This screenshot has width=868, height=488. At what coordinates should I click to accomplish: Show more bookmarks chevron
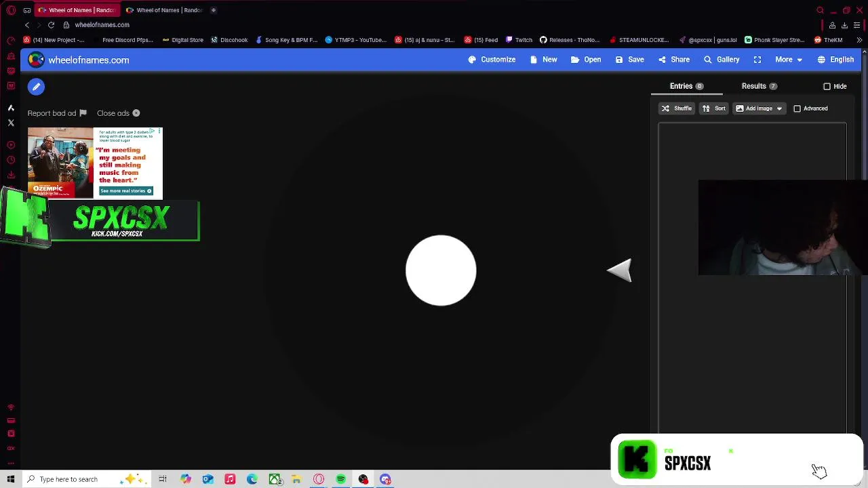[x=859, y=40]
